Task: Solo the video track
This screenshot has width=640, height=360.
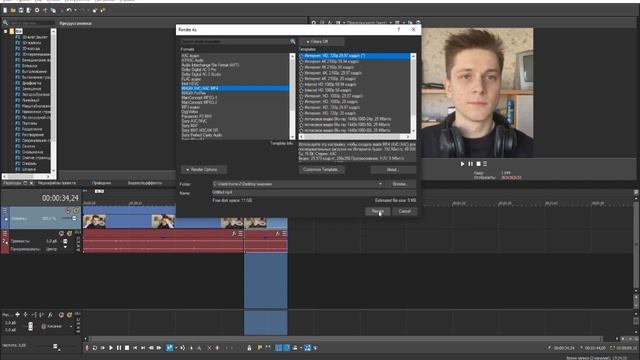Action: 76,211
